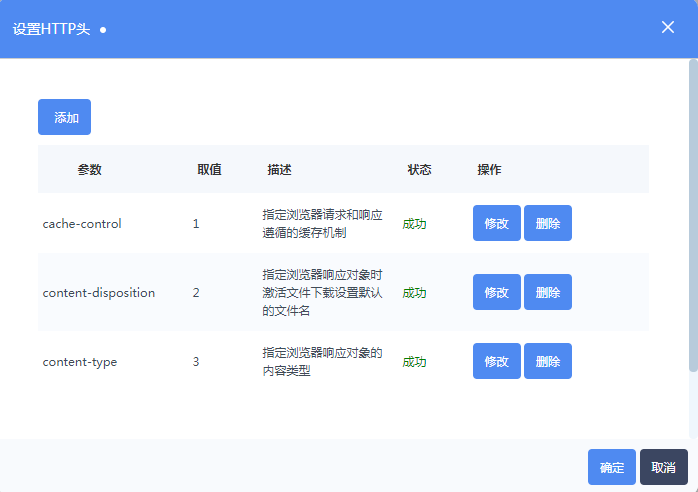Viewport: 698px width, 492px height.
Task: Cancel the dialog using 取消
Action: click(x=663, y=467)
